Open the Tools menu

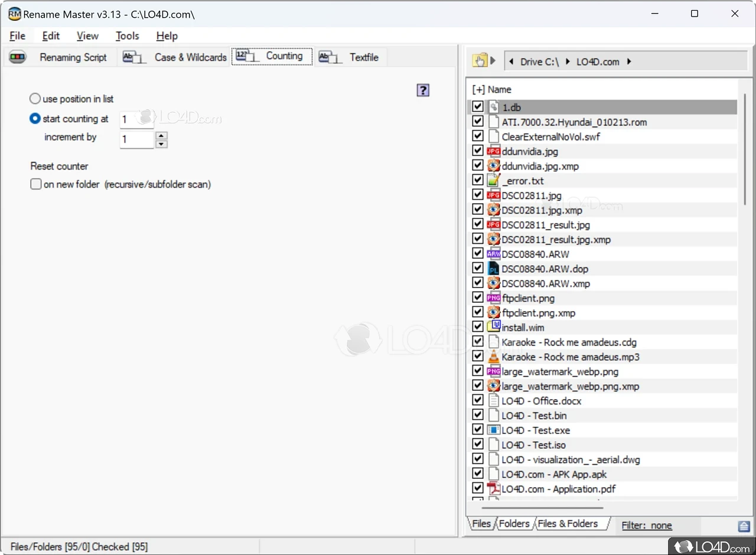[x=127, y=36]
